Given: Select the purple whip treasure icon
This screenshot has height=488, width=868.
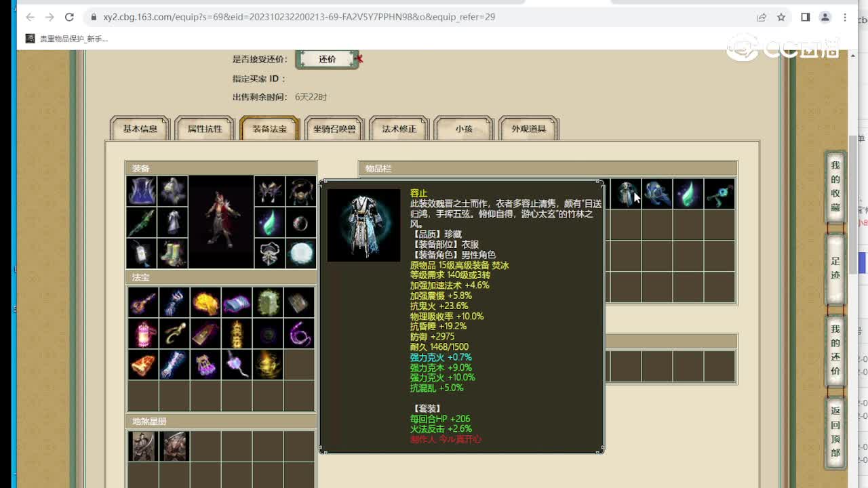Looking at the screenshot, I should 299,333.
